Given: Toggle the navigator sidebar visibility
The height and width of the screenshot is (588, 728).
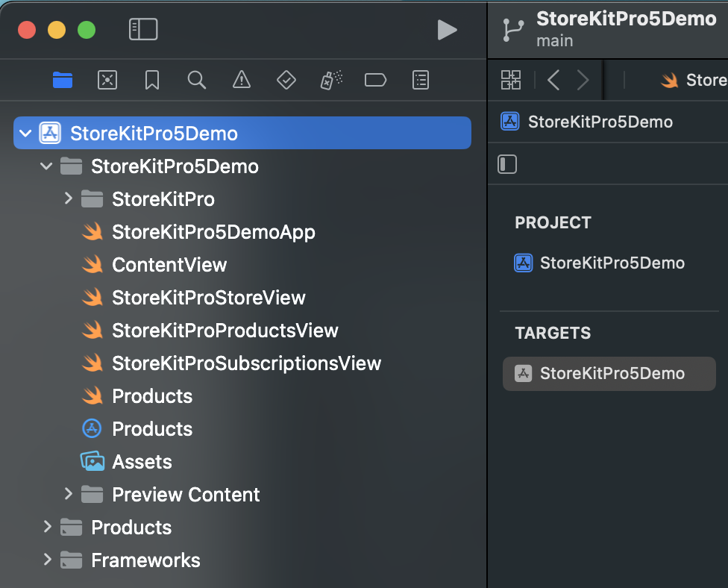Looking at the screenshot, I should (x=143, y=29).
